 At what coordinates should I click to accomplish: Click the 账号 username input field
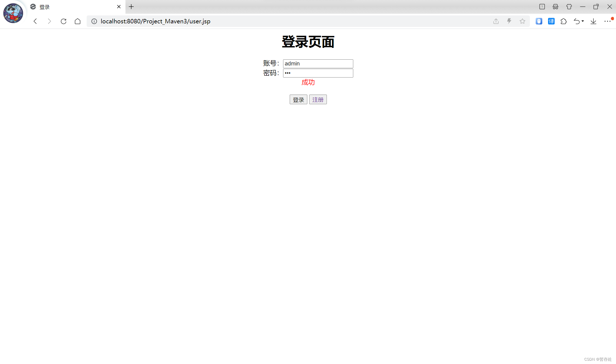(318, 63)
